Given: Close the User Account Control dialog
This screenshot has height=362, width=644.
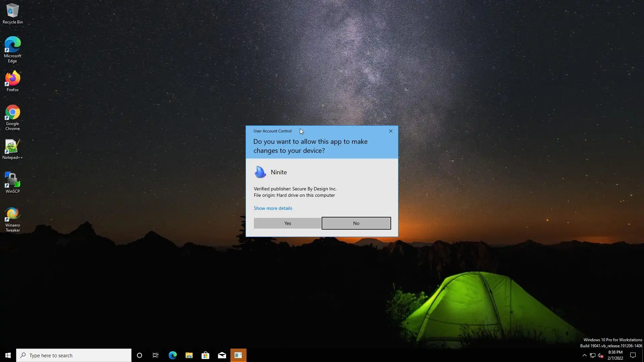Looking at the screenshot, I should point(390,131).
